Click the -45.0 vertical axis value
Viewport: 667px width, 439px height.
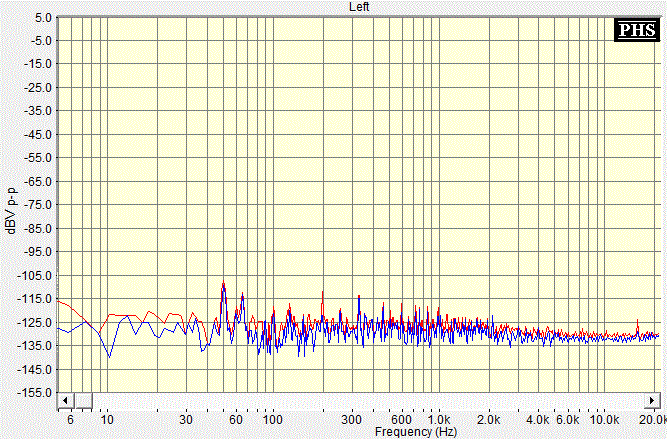coord(37,135)
